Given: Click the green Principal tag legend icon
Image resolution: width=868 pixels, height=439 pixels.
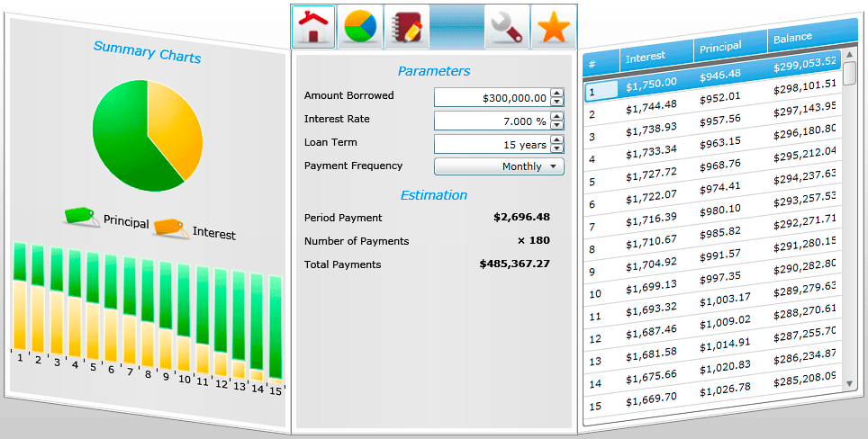Looking at the screenshot, I should (82, 216).
